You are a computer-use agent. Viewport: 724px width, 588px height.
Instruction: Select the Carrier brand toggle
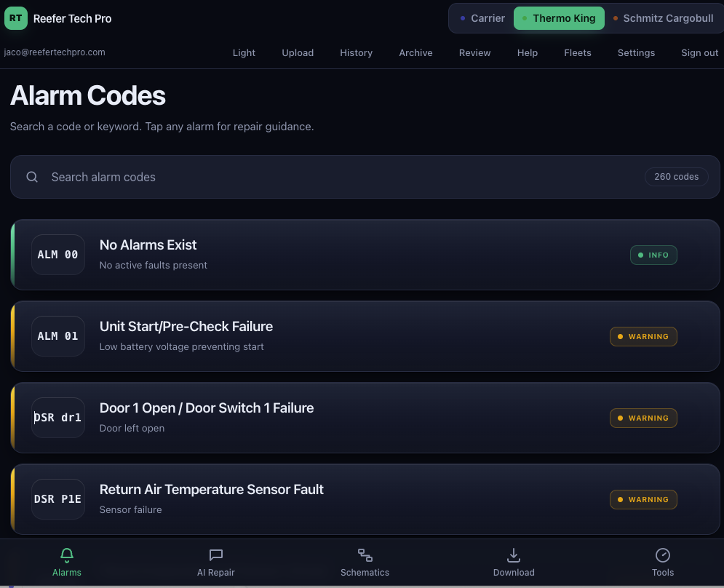482,18
